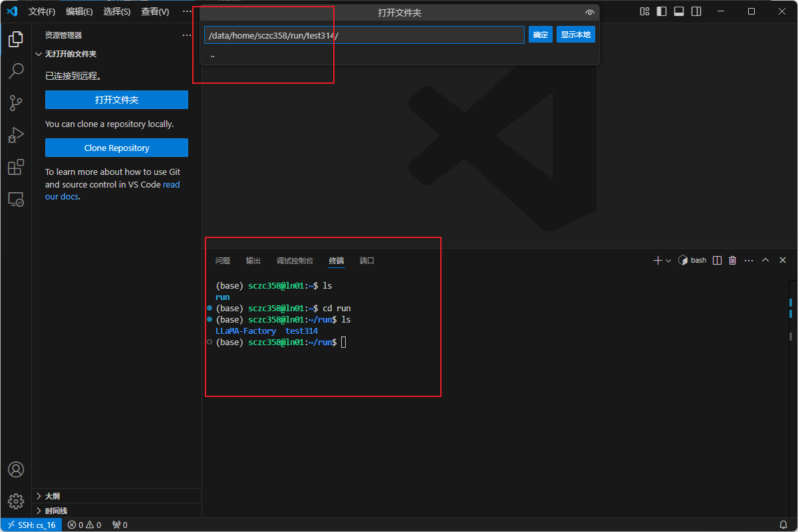Toggle hidden files eye icon in dialog

click(x=589, y=13)
